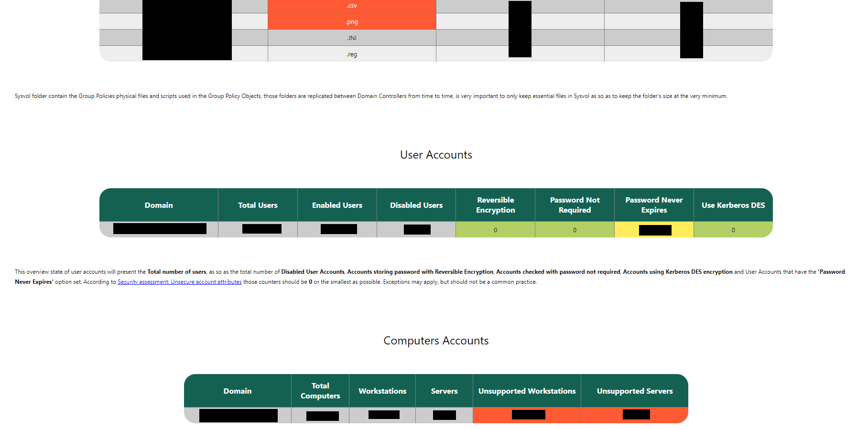The height and width of the screenshot is (429, 868).
Task: Select the .png file extension cell
Action: (x=352, y=22)
